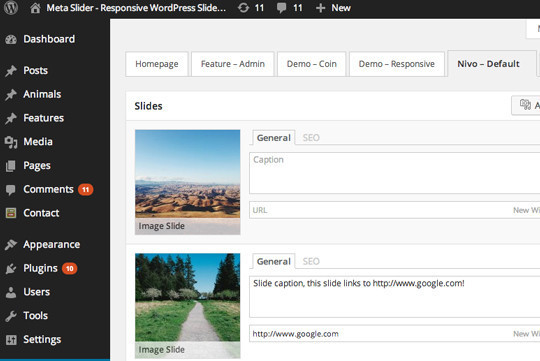Click the Comments 11 badge link
This screenshot has width=540, height=361.
coord(85,189)
